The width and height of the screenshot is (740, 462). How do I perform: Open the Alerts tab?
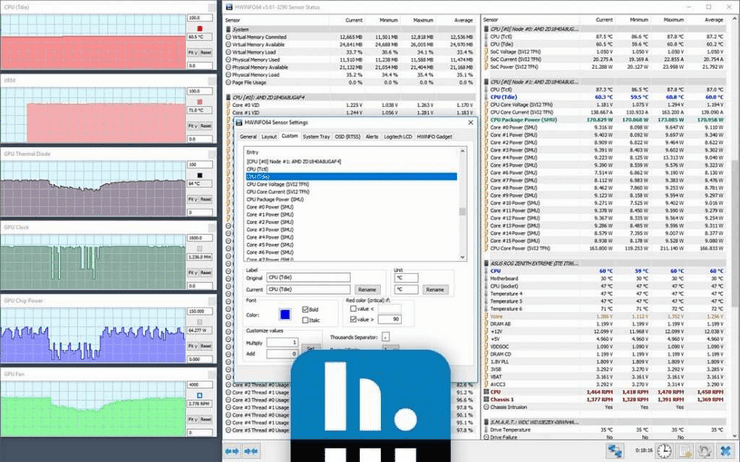click(372, 137)
